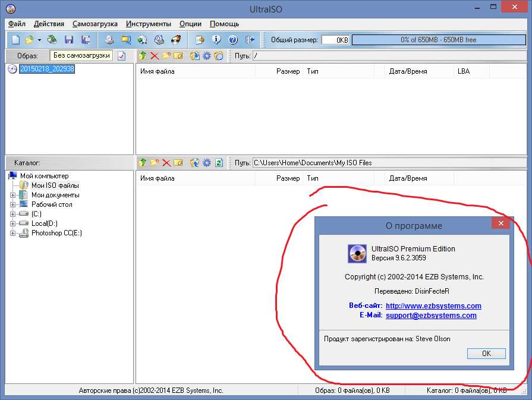Screen dimensions: 532x400
Task: Click the red X delete icon in image toolbar
Action: (x=155, y=56)
